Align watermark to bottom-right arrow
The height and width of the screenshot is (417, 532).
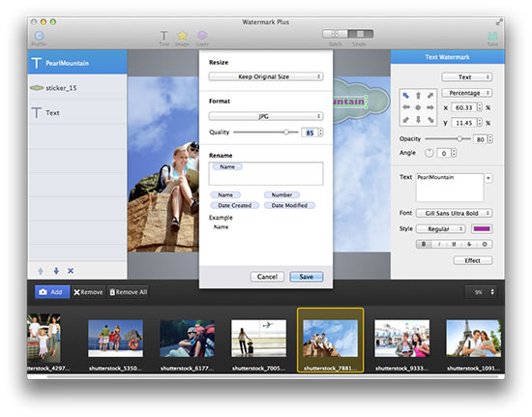430,119
